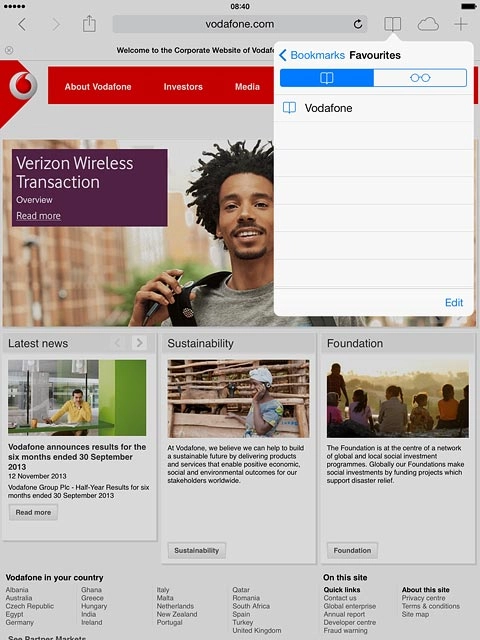Image resolution: width=480 pixels, height=640 pixels.
Task: Follow the Verizon 'Read more' link
Action: (38, 216)
